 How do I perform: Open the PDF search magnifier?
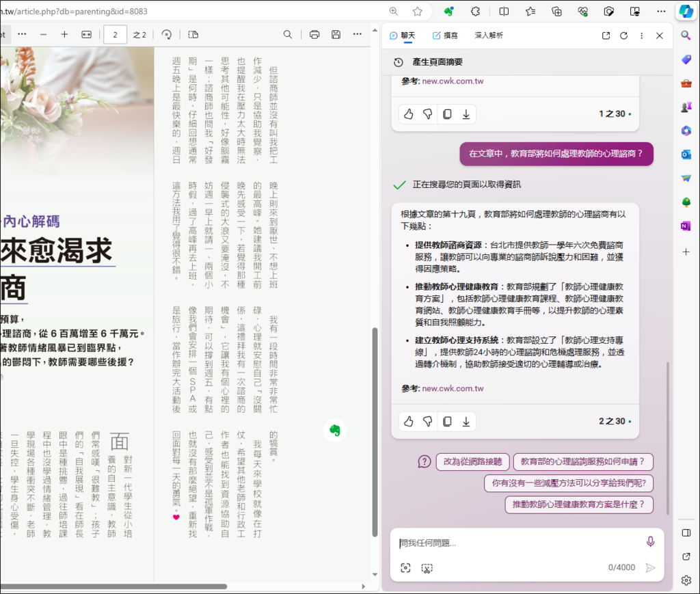tap(288, 35)
